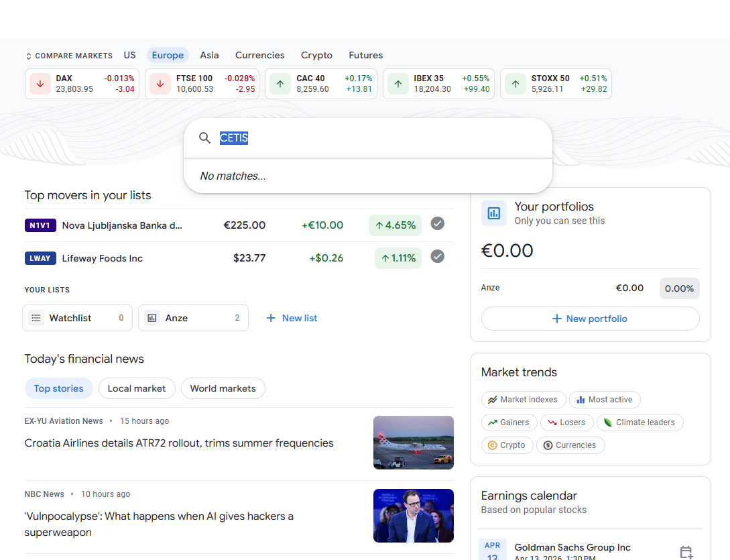Click the chart icon on the Anze list
Image resolution: width=730 pixels, height=560 pixels.
(152, 317)
